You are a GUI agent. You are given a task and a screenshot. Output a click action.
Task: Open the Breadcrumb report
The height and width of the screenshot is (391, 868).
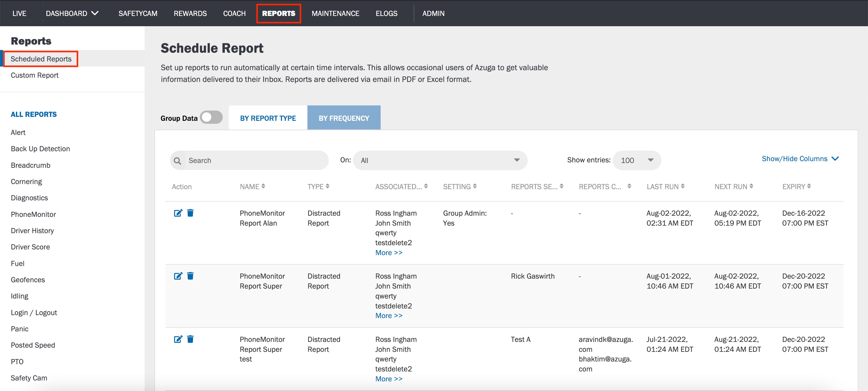[31, 165]
